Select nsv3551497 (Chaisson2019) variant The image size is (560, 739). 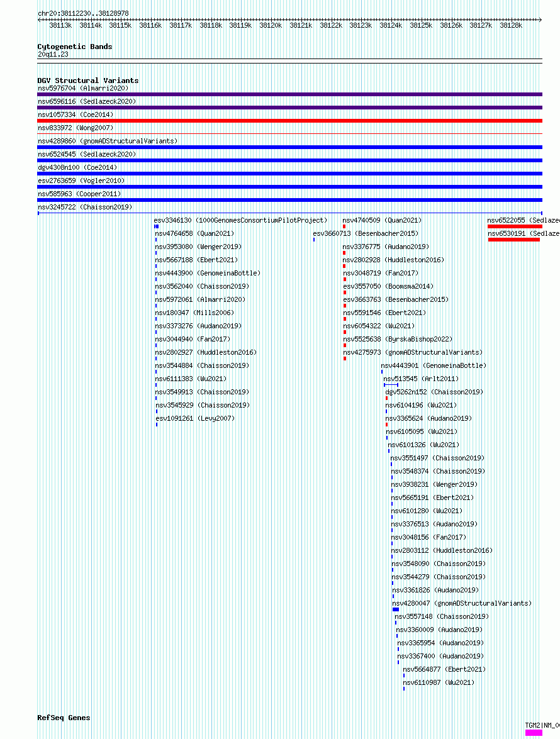437,458
